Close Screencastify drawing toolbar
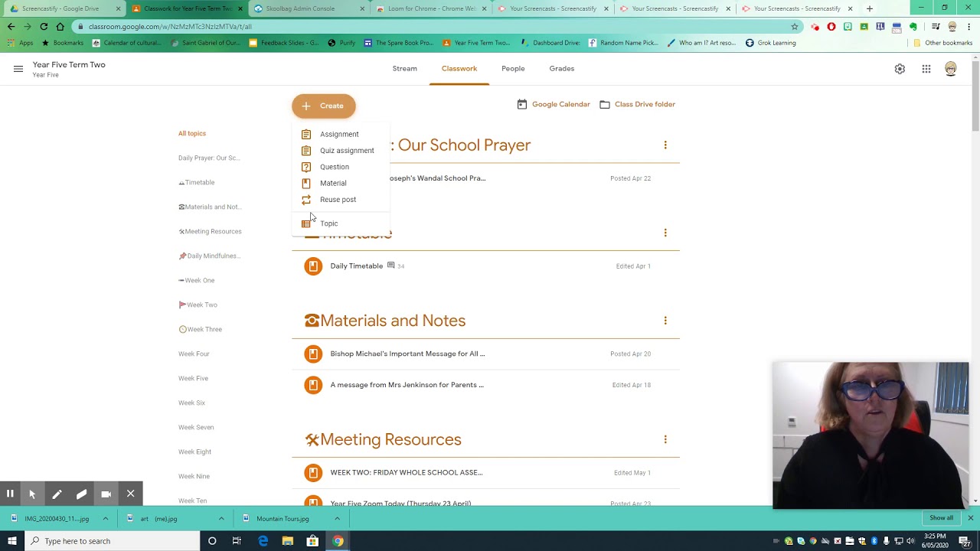This screenshot has width=980, height=551. click(131, 494)
